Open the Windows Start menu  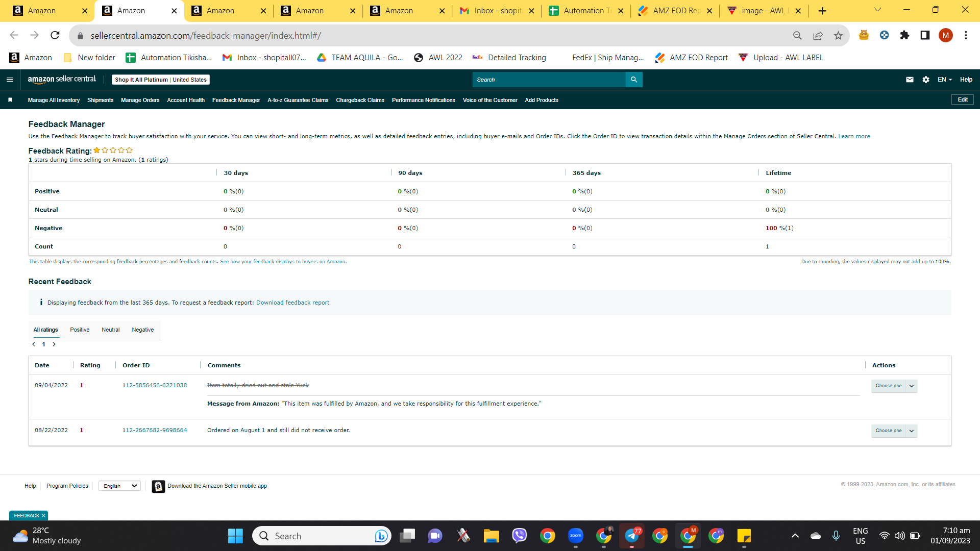235,536
